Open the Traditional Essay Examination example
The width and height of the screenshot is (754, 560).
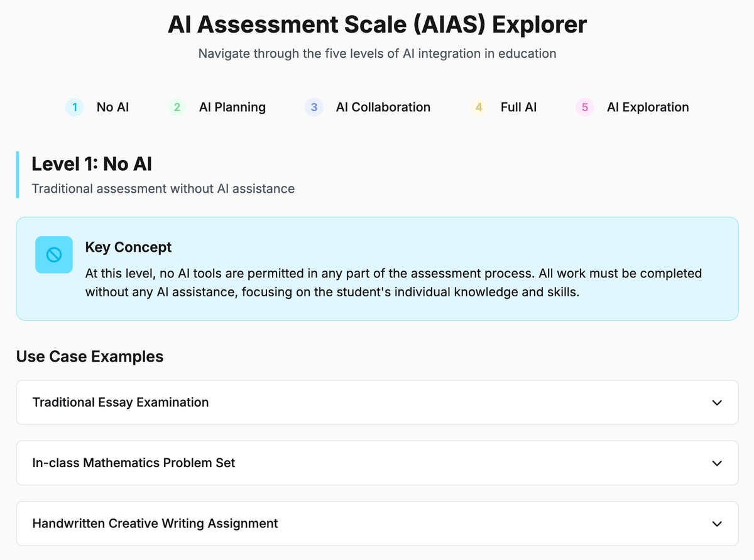pyautogui.click(x=121, y=402)
